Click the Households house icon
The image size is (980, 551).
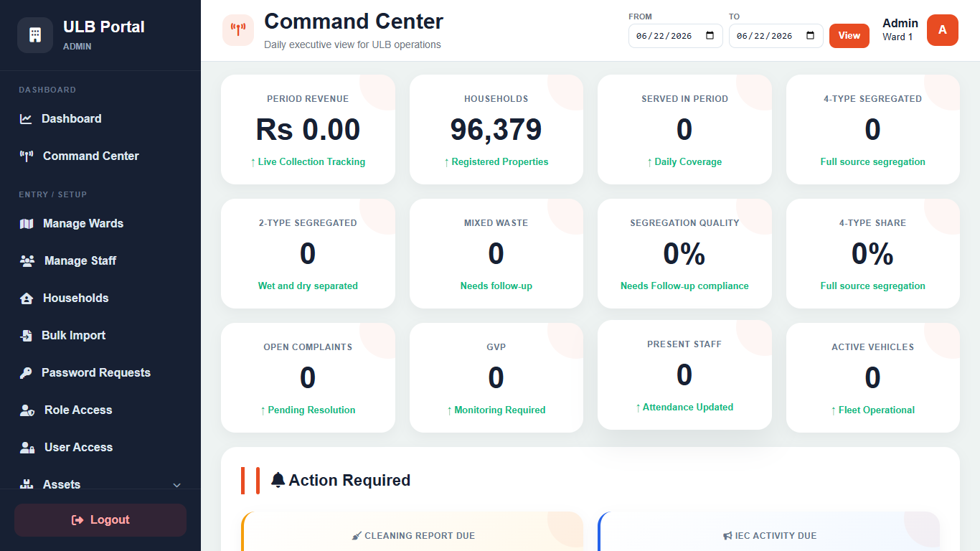click(x=27, y=298)
